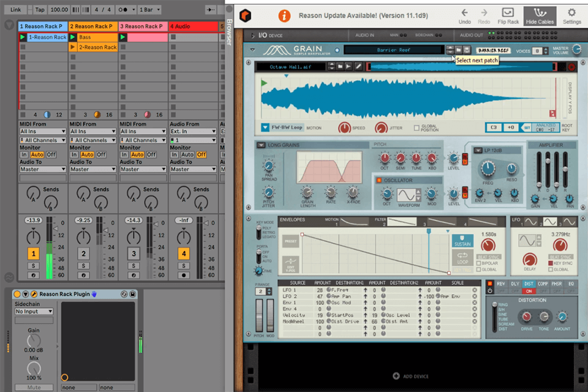Image resolution: width=588 pixels, height=392 pixels.
Task: Click the 100.00 tempo field
Action: coord(59,10)
